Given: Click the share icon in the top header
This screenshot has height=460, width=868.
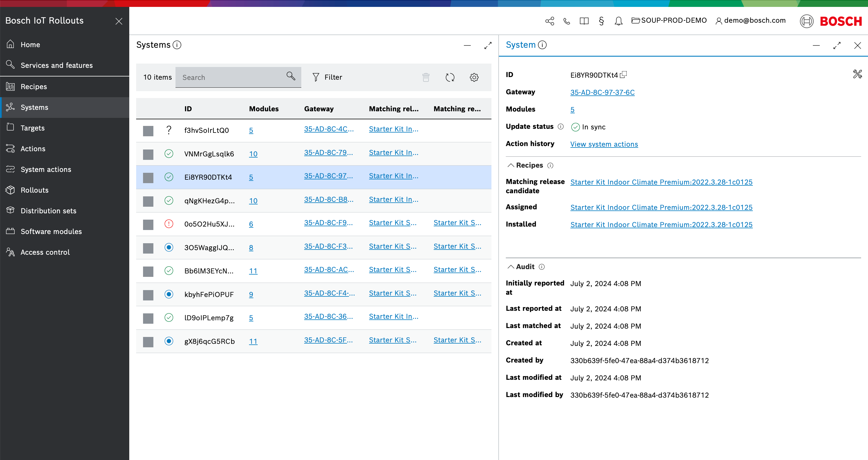Looking at the screenshot, I should point(549,21).
